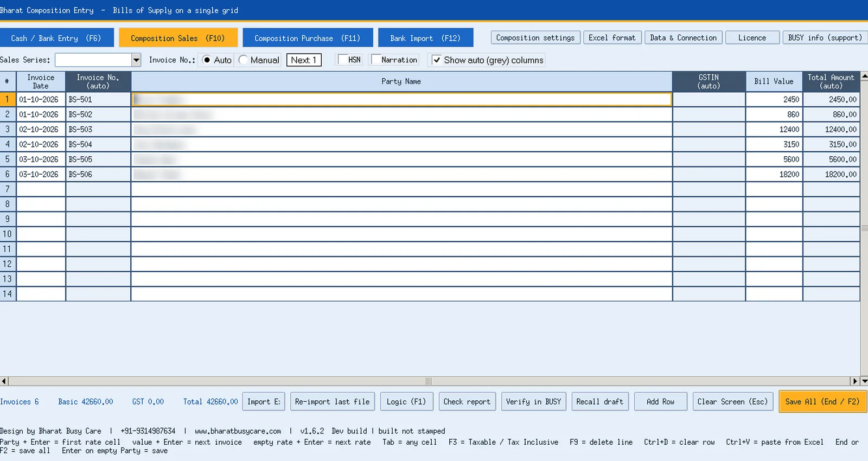Select the Bill Value cell showing 12400
Screen dimensions: 868x461
coord(774,129)
